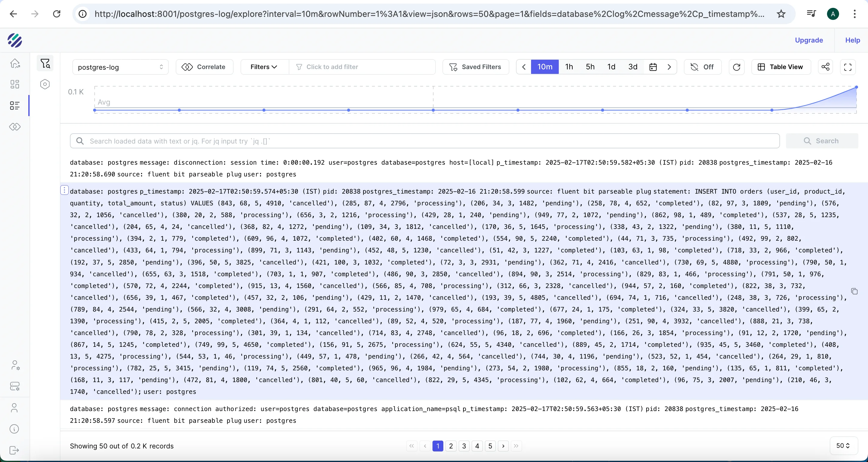Toggle auto-refresh Off button
Image resolution: width=868 pixels, height=462 pixels.
pyautogui.click(x=702, y=67)
